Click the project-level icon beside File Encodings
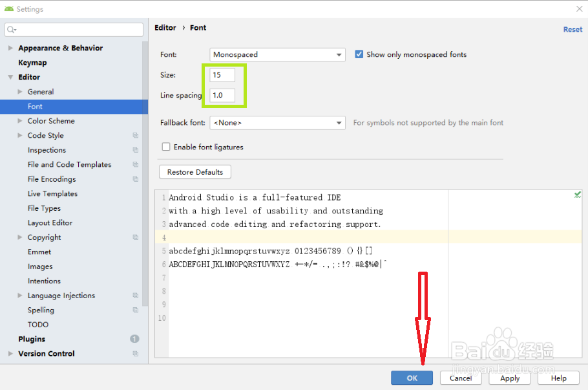588x390 pixels. click(x=136, y=179)
